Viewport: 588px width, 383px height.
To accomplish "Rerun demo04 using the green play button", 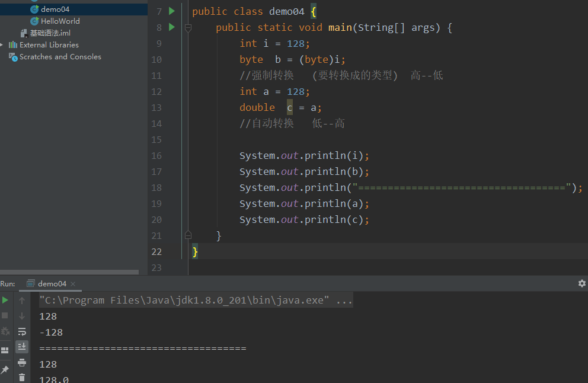I will point(5,301).
